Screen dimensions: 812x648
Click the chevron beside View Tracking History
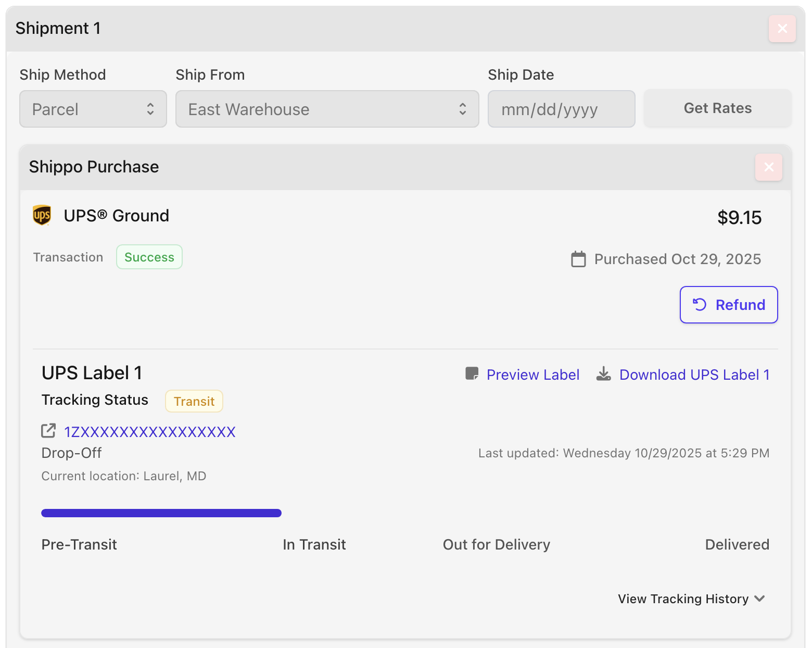point(759,599)
